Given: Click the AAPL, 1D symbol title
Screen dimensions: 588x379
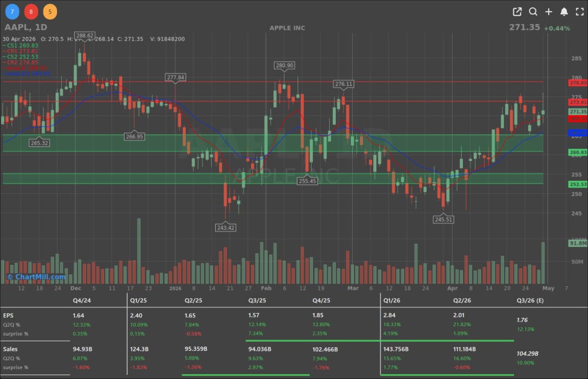Looking at the screenshot, I should 26,28.
